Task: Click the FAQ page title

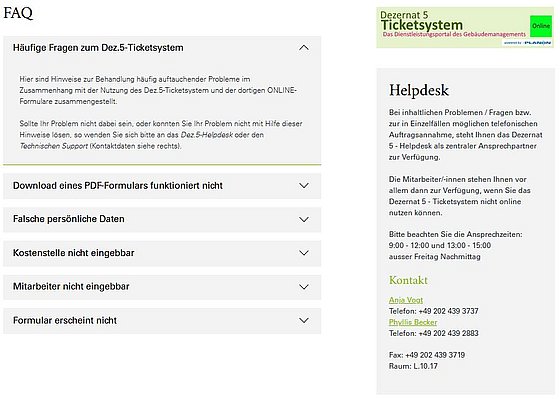Action: 18,13
